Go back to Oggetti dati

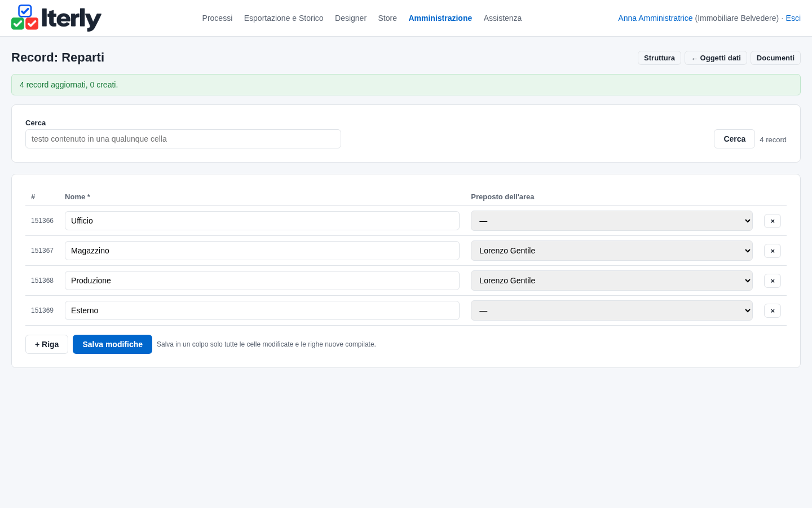click(716, 58)
